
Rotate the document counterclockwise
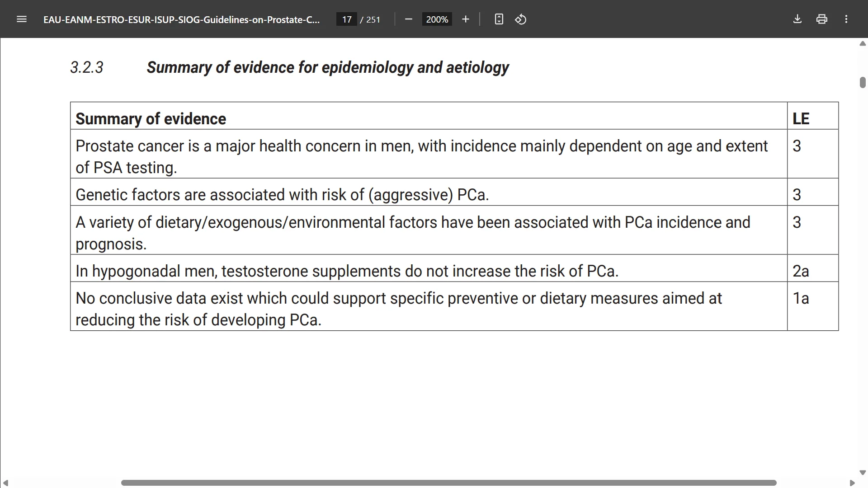(521, 19)
